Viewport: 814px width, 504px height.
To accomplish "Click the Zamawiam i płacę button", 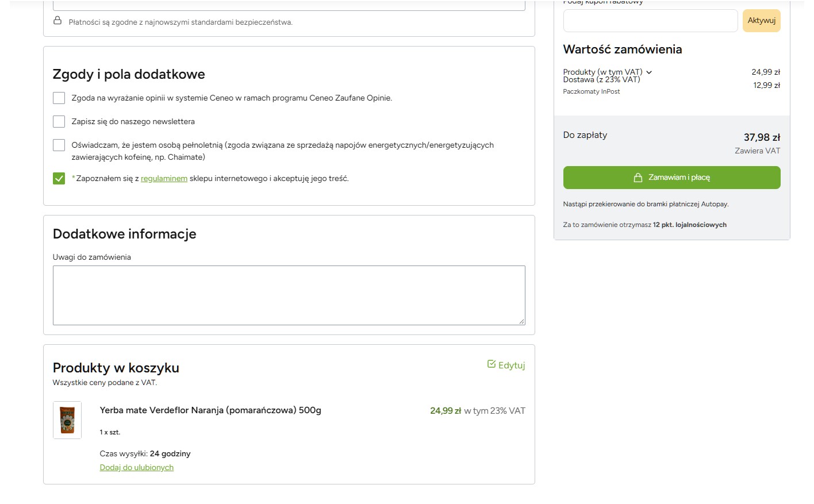I will pos(671,178).
